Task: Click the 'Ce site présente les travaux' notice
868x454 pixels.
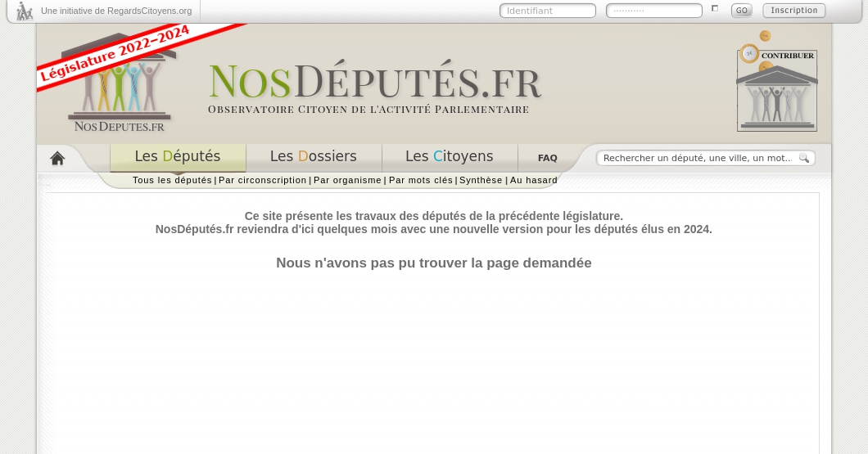Action: point(434,223)
